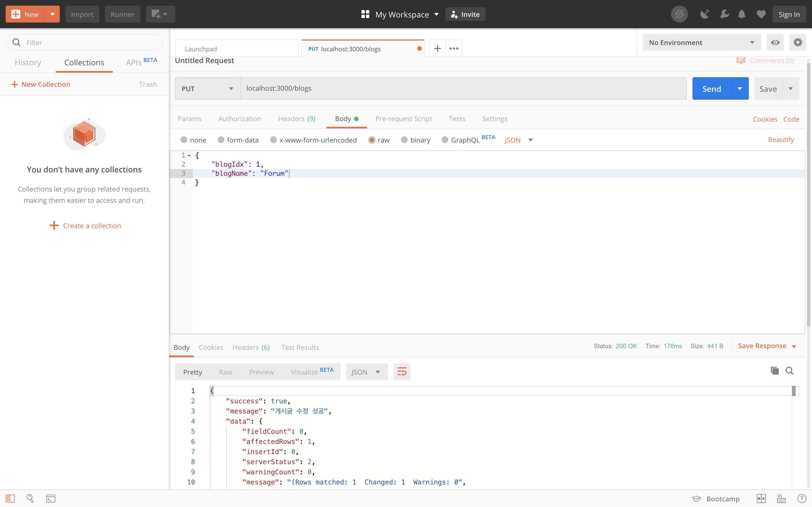Switch to the History tab
Screen dimensions: 812x507
pyautogui.click(x=28, y=62)
